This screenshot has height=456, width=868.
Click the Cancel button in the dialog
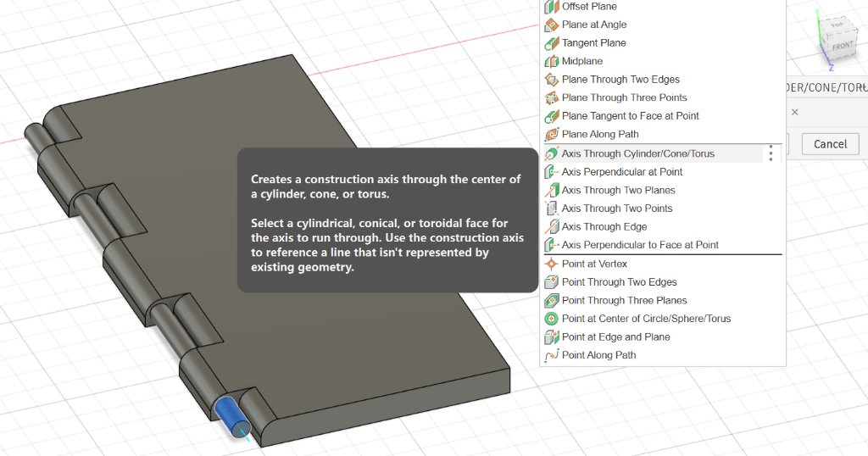(x=831, y=144)
